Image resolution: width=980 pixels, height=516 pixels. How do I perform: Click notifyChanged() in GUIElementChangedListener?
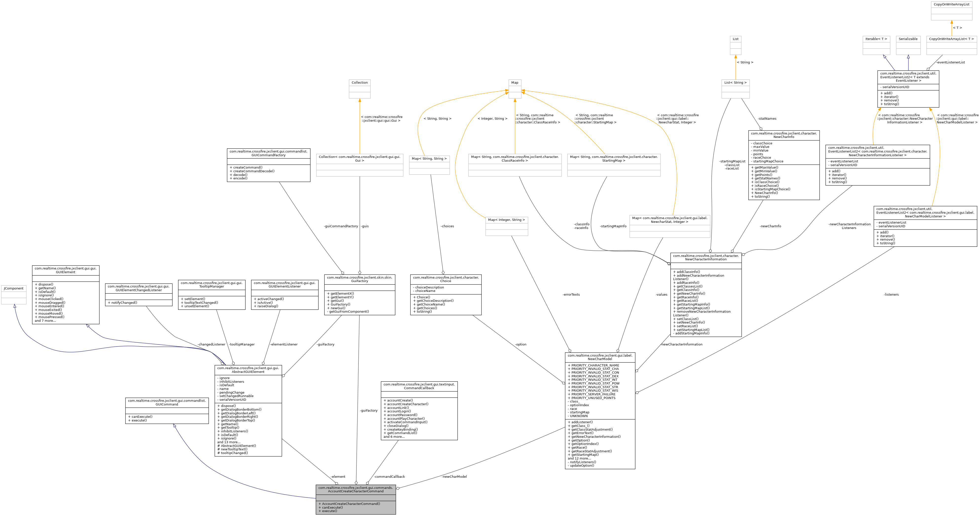coord(122,303)
